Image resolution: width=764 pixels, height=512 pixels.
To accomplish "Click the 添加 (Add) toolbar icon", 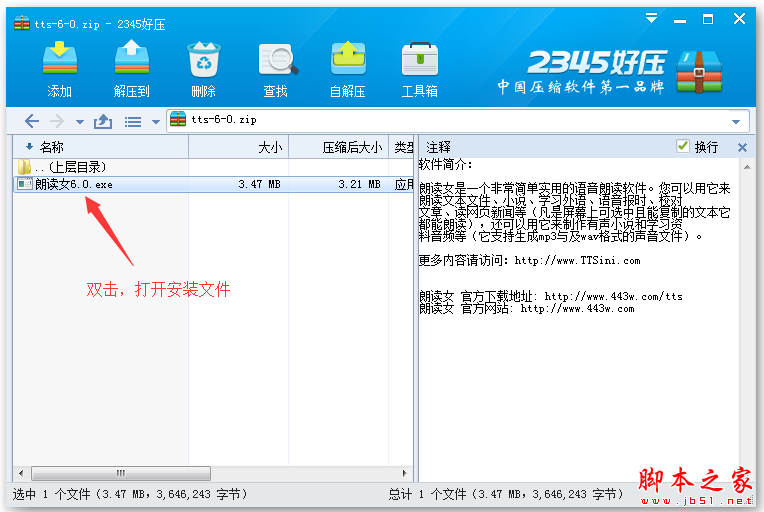I will click(59, 59).
